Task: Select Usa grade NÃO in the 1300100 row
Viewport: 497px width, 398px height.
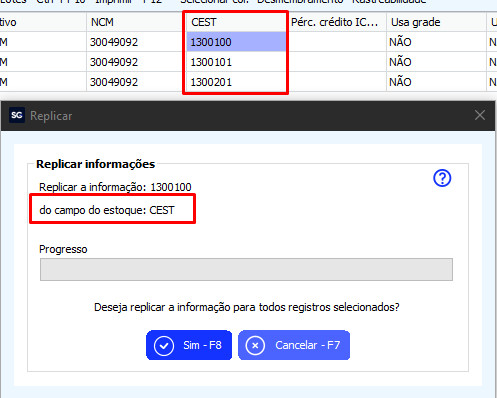Action: click(436, 42)
